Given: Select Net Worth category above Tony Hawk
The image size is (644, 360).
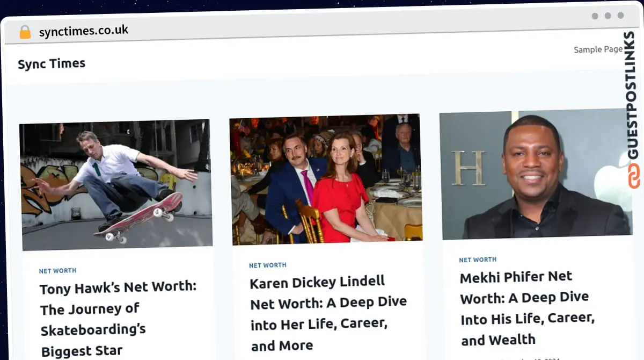Looking at the screenshot, I should click(x=57, y=271).
